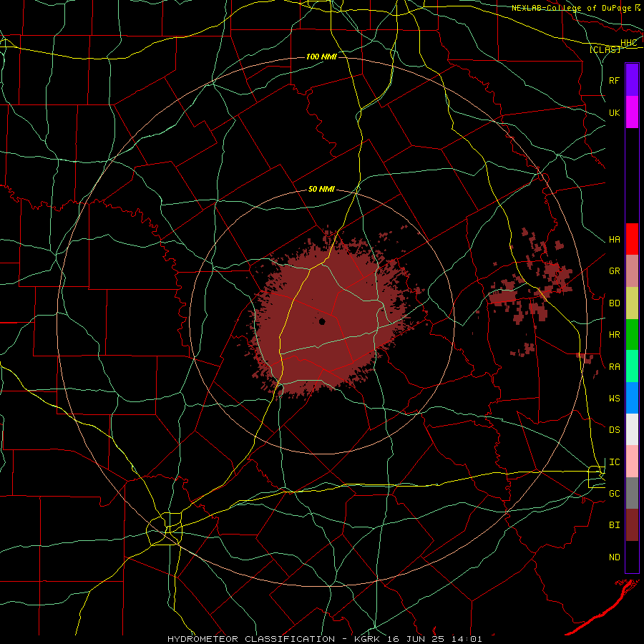Click the GC legend label text
The image size is (644, 644).
click(615, 494)
